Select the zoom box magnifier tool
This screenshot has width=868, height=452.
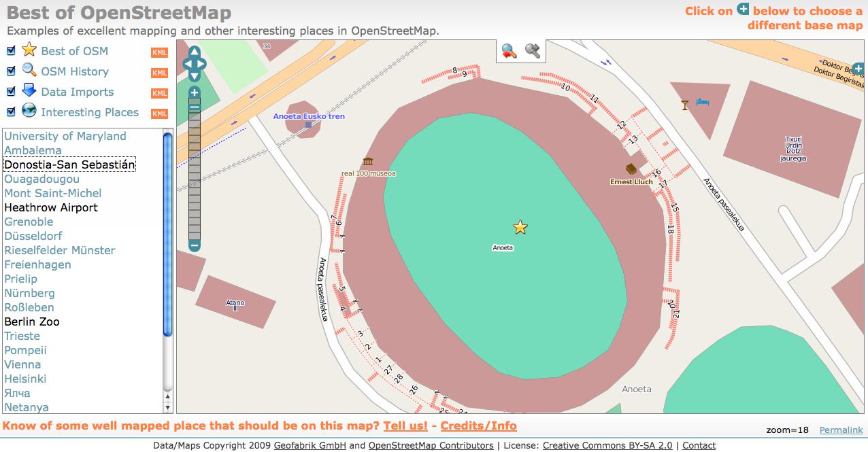(x=509, y=51)
